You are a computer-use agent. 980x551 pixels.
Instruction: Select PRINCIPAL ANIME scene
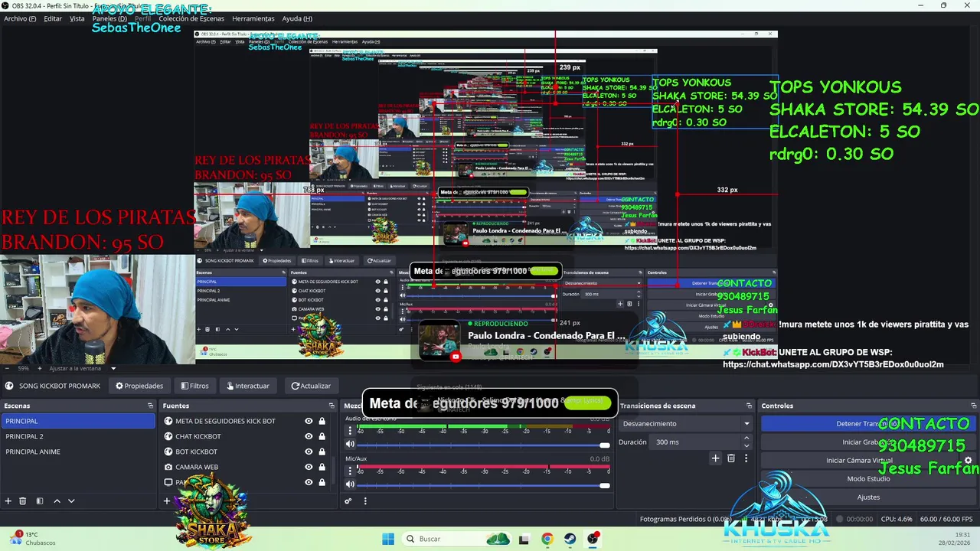(77, 452)
